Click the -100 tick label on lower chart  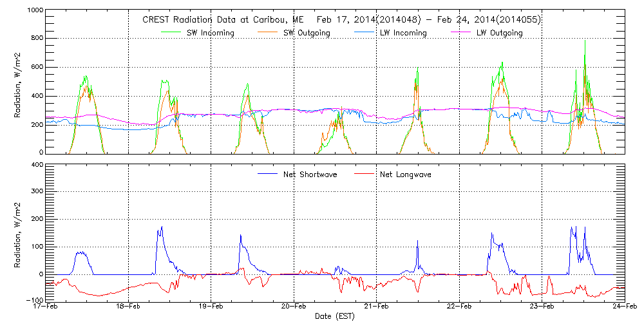(36, 300)
